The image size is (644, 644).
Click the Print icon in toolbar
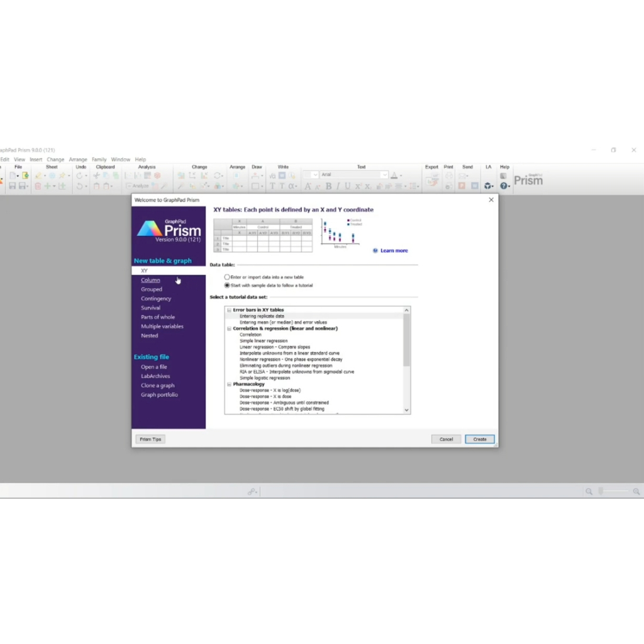[448, 176]
